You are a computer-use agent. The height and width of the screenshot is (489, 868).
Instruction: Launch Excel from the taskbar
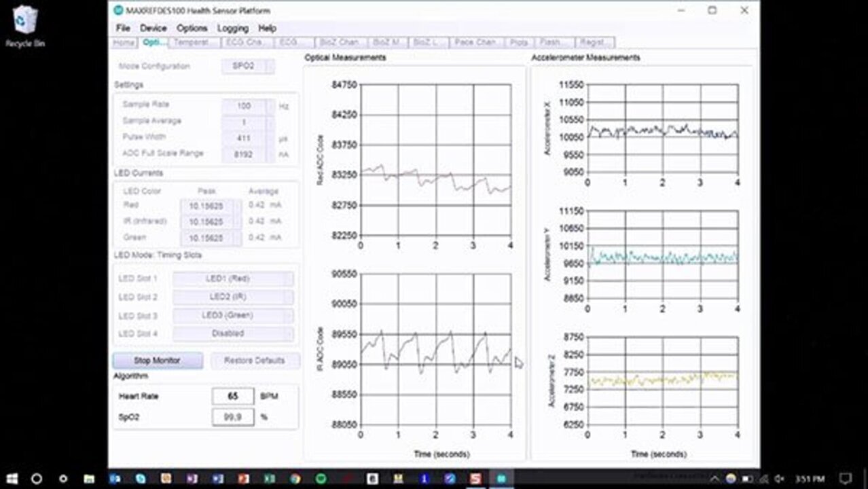click(270, 479)
